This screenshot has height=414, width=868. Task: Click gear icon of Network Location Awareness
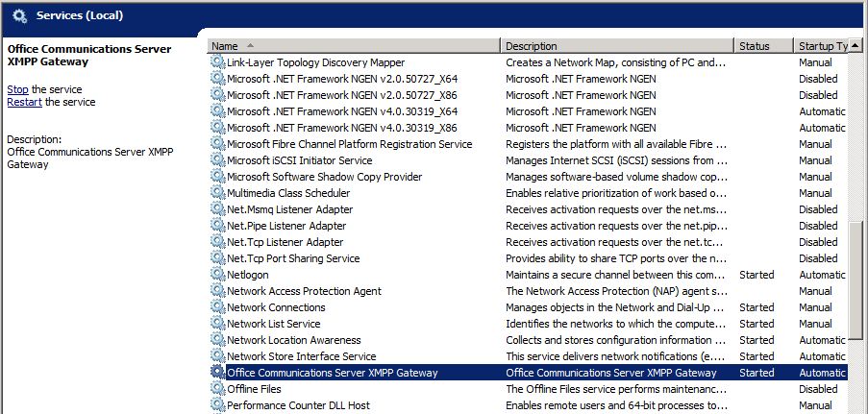[218, 339]
